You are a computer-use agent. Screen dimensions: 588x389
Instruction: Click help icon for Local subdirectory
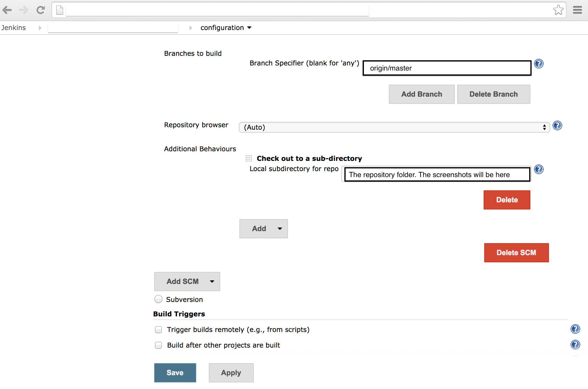click(539, 169)
